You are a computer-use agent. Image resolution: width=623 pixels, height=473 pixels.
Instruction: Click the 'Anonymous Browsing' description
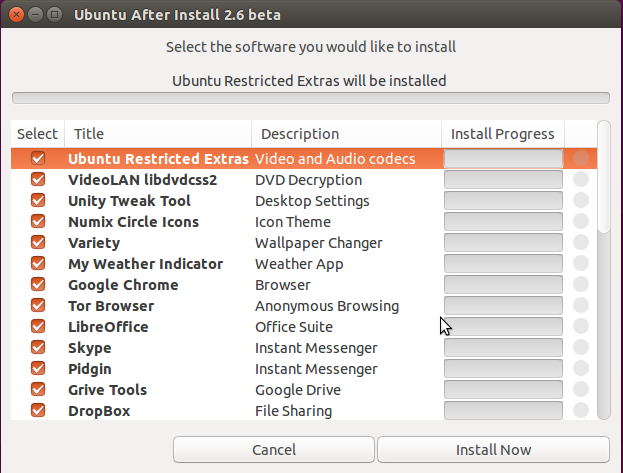327,306
